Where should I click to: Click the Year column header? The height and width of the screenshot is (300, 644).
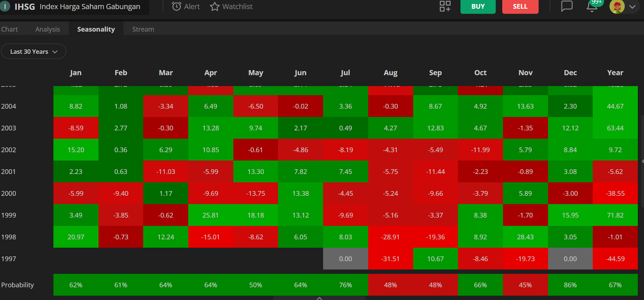[x=615, y=73]
